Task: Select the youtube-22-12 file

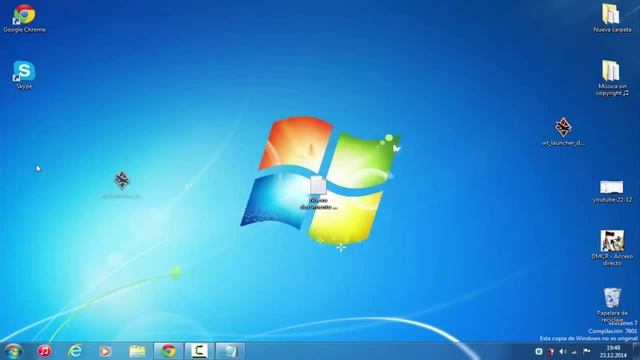Action: tap(612, 191)
